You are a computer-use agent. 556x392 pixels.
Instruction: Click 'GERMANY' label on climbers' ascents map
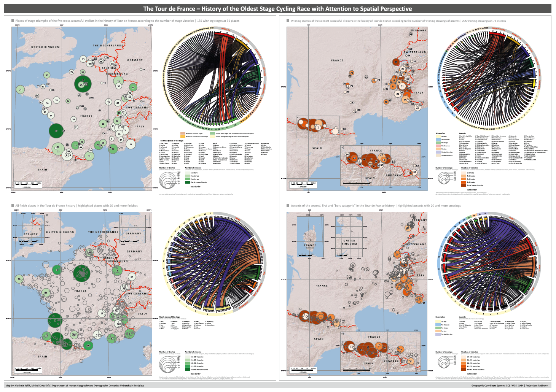coord(419,30)
